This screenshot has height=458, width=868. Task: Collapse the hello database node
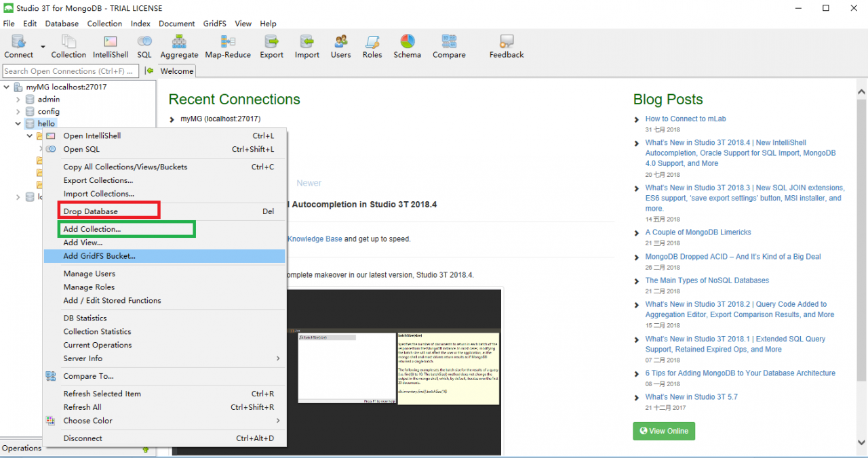[18, 123]
